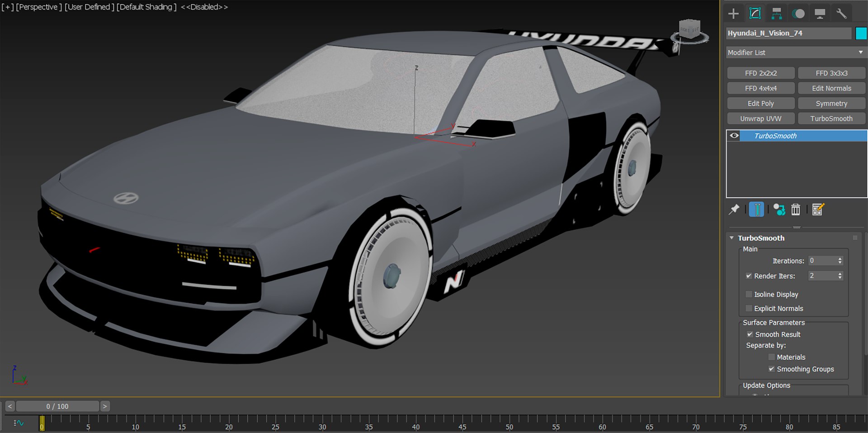868x433 pixels.
Task: Click the cyan object color swatch
Action: 861,33
